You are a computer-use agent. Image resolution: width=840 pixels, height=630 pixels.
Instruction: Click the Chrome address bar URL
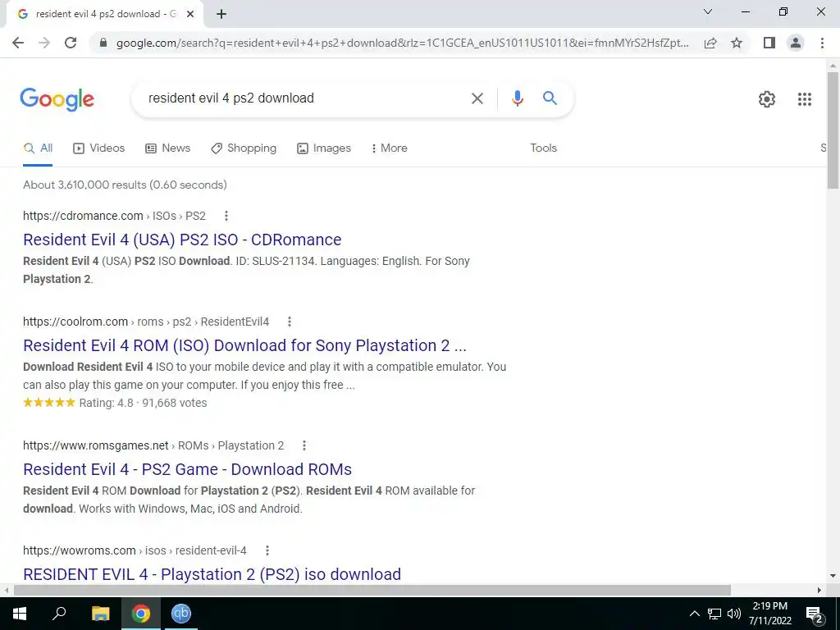click(x=402, y=43)
